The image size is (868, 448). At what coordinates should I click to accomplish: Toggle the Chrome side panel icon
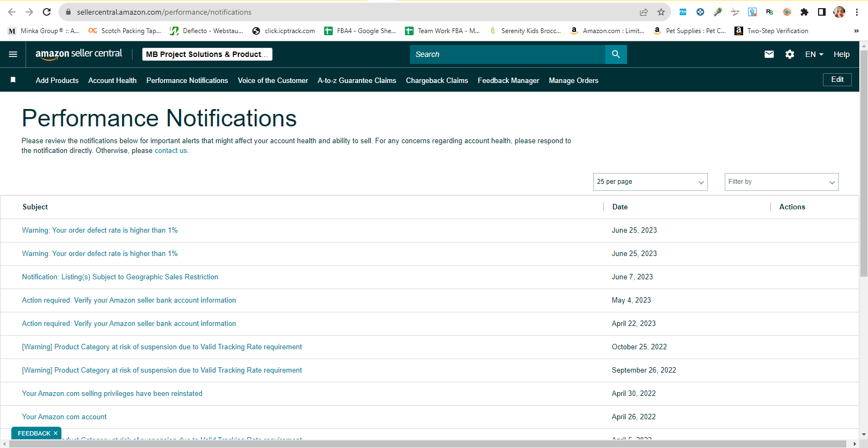pos(822,12)
